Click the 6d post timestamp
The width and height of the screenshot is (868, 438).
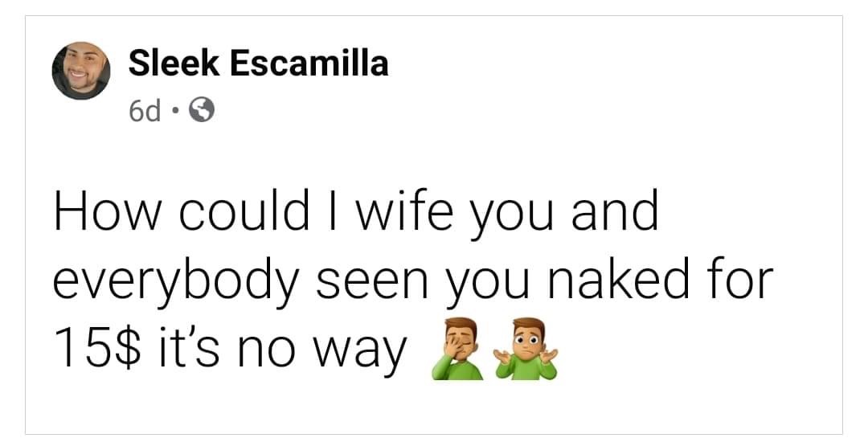click(x=145, y=112)
